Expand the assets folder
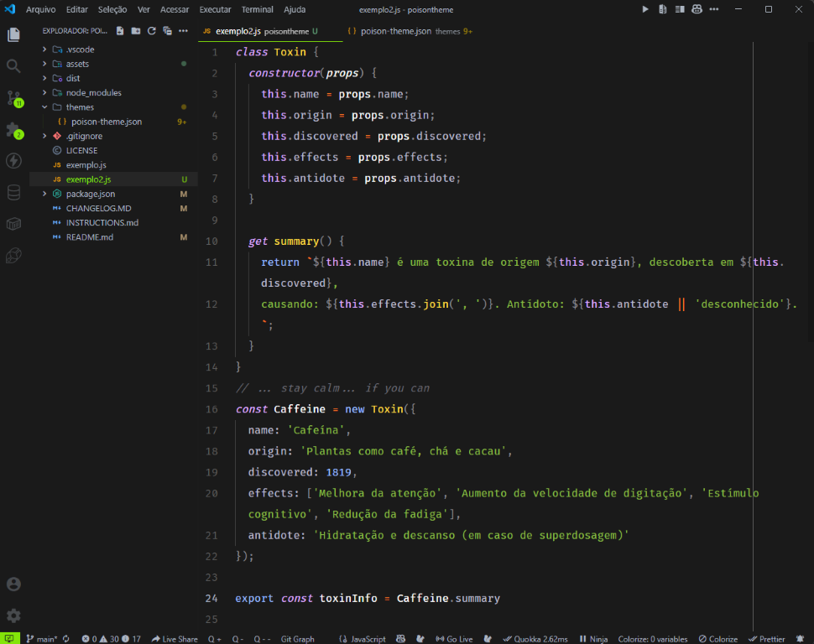Screen dimensions: 814x644 tap(44, 64)
